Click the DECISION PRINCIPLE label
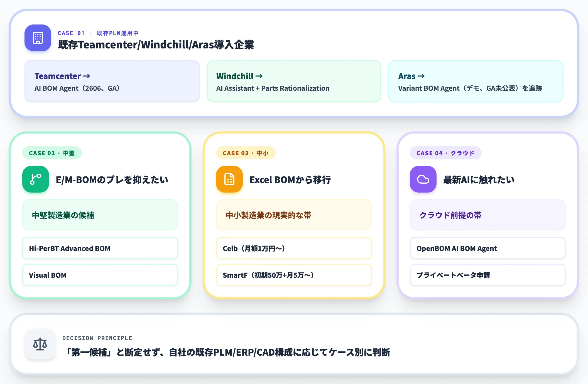This screenshot has height=384, width=588. (x=97, y=338)
